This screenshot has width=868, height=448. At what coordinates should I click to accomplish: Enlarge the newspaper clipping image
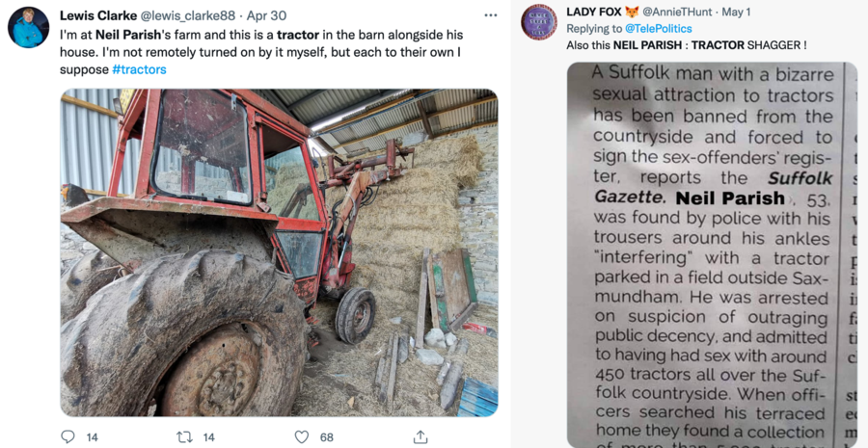pyautogui.click(x=712, y=254)
